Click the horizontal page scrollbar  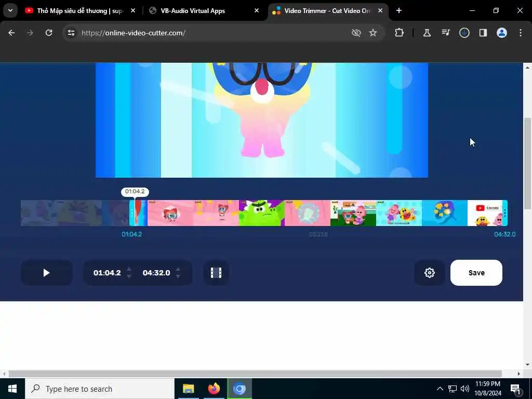255,374
